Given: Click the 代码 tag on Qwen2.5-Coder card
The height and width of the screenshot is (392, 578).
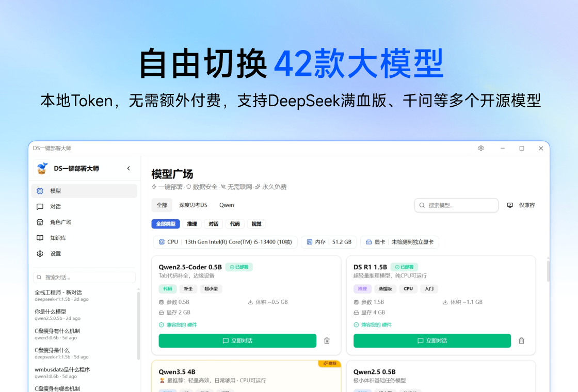Looking at the screenshot, I should click(x=168, y=289).
